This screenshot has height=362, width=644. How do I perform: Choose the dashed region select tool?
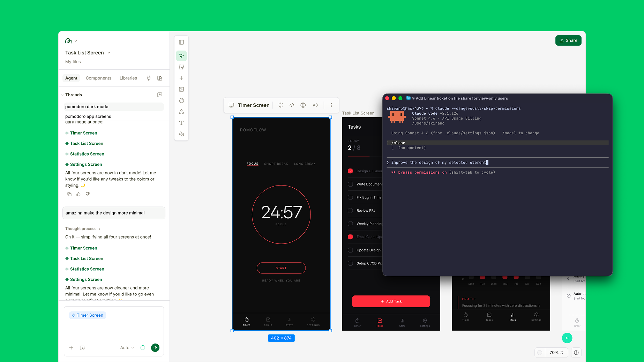[x=181, y=67]
